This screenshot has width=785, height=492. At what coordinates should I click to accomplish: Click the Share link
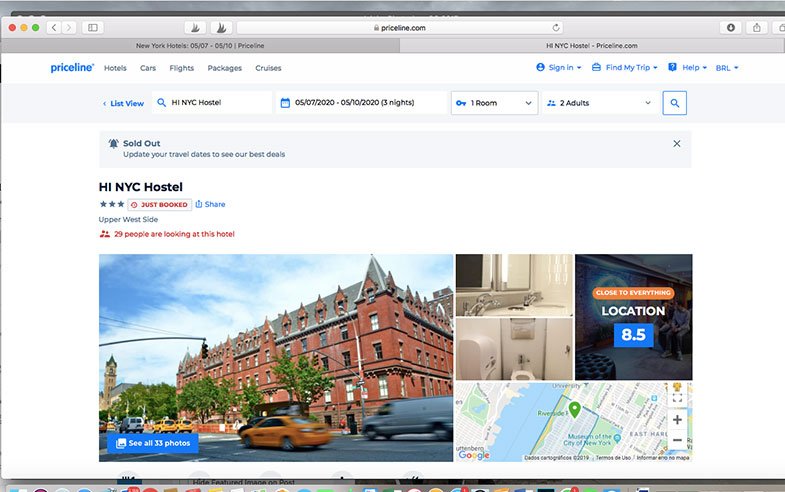pyautogui.click(x=210, y=204)
